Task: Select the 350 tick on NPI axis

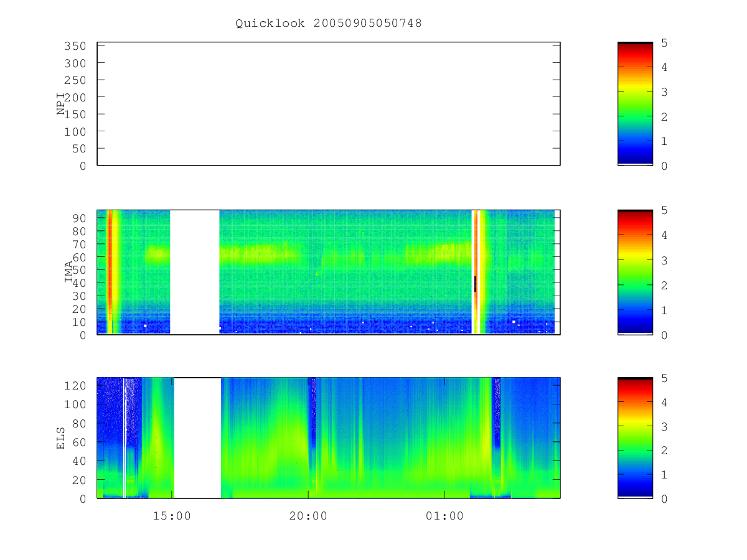Action: [74, 46]
